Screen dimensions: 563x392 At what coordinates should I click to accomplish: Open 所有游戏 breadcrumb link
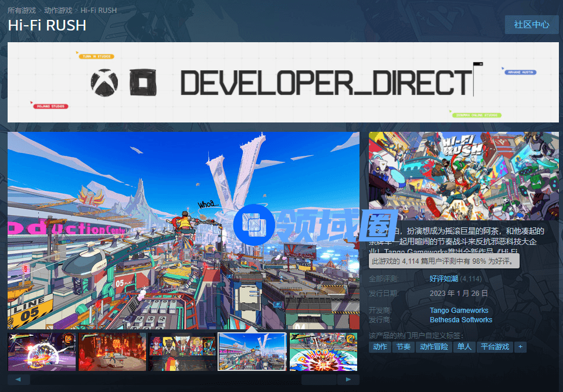click(22, 11)
